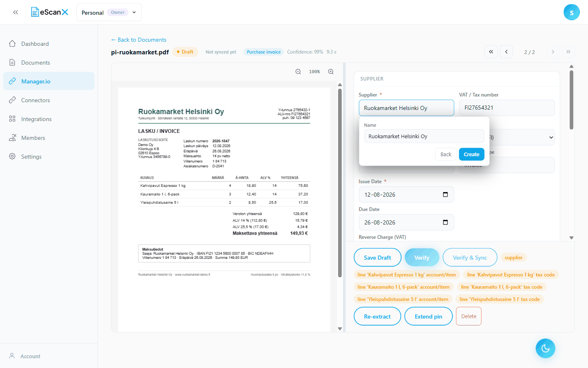Click the Extend pin button
Viewport: 588px width, 368px height.
point(428,316)
